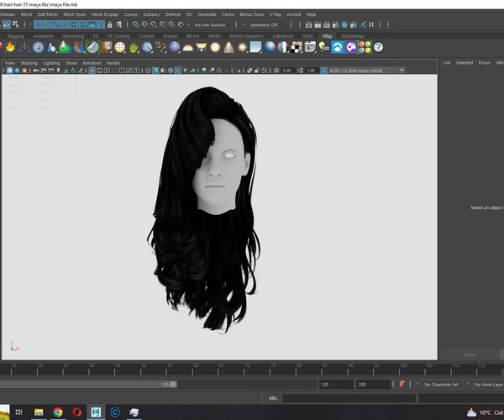The height and width of the screenshot is (420, 504).
Task: Open the V-Ray frame buffer shelf icon
Action: [310, 47]
